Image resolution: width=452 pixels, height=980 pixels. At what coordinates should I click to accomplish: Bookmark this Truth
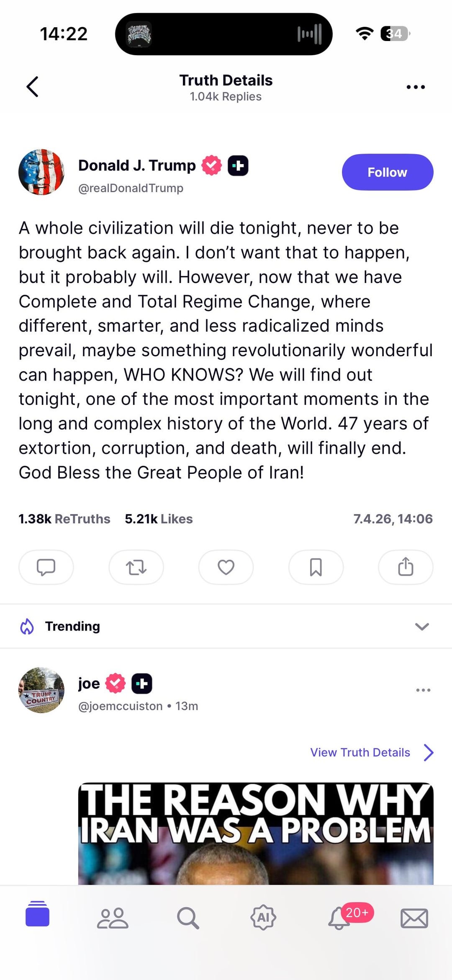click(316, 567)
